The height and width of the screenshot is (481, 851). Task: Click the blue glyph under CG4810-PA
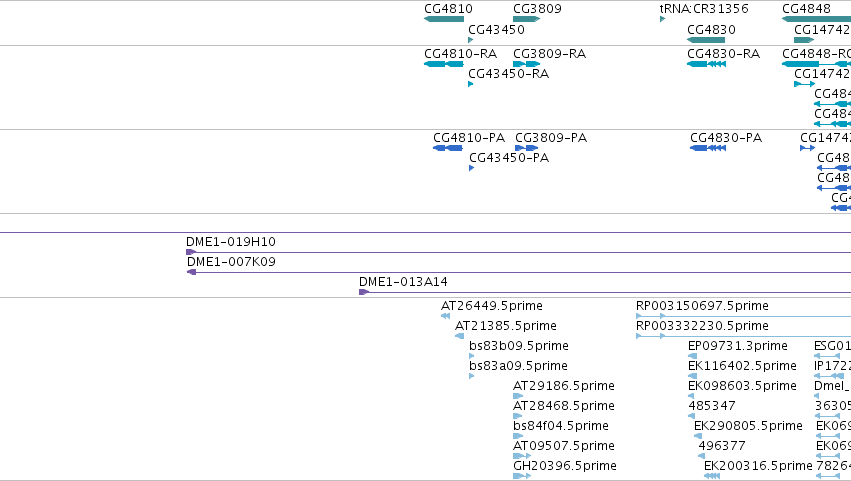(x=448, y=148)
